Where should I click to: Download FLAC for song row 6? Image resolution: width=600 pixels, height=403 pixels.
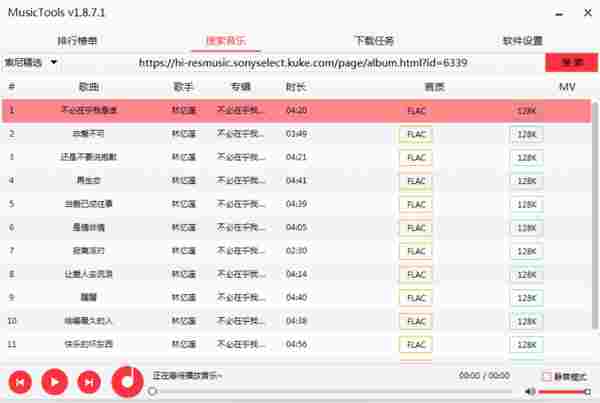click(416, 228)
